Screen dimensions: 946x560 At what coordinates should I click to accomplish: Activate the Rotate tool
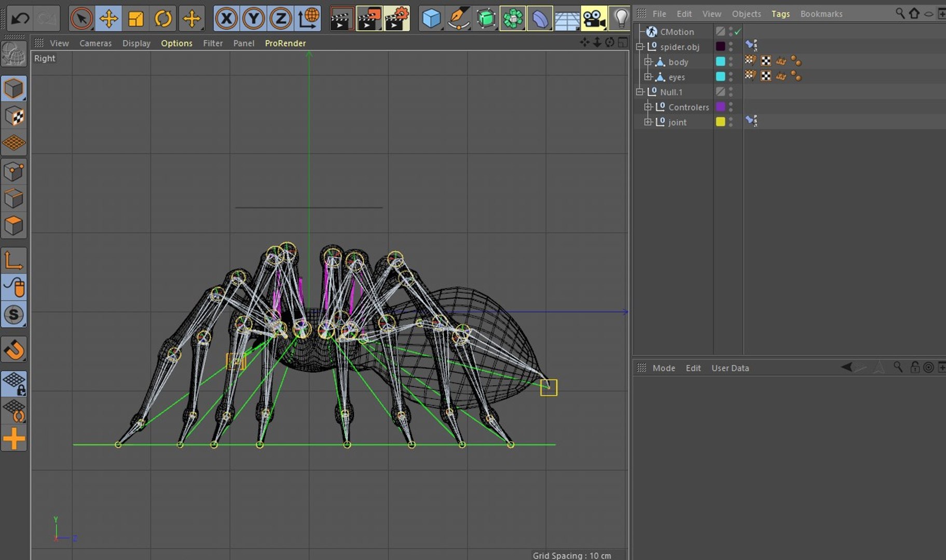163,19
